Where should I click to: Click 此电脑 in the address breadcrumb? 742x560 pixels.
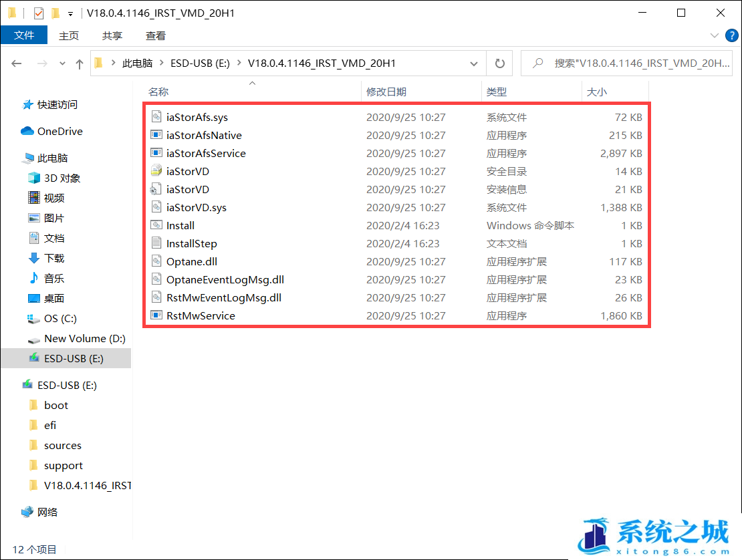[x=137, y=63]
